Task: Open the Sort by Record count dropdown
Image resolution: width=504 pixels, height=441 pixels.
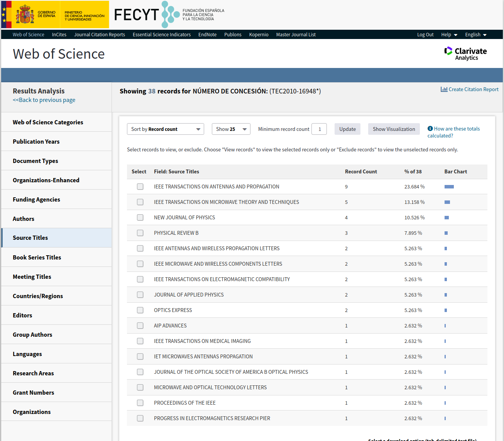Action: coord(165,129)
